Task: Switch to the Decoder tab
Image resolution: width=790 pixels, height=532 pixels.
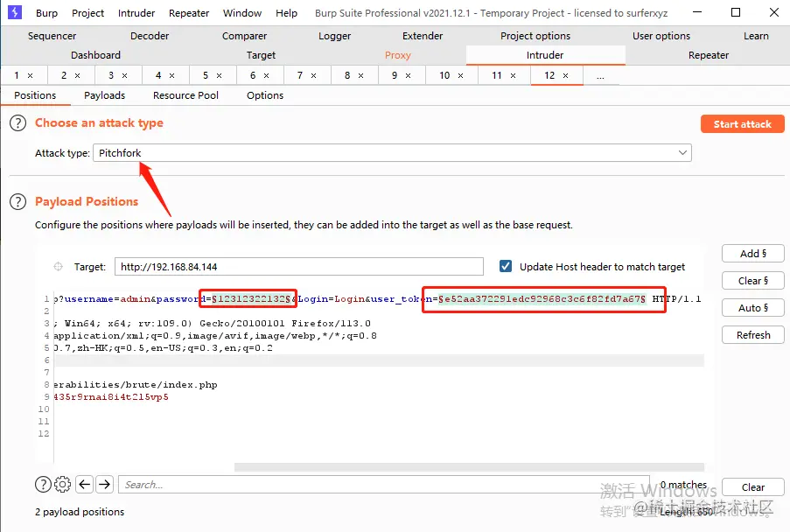Action: pos(150,36)
